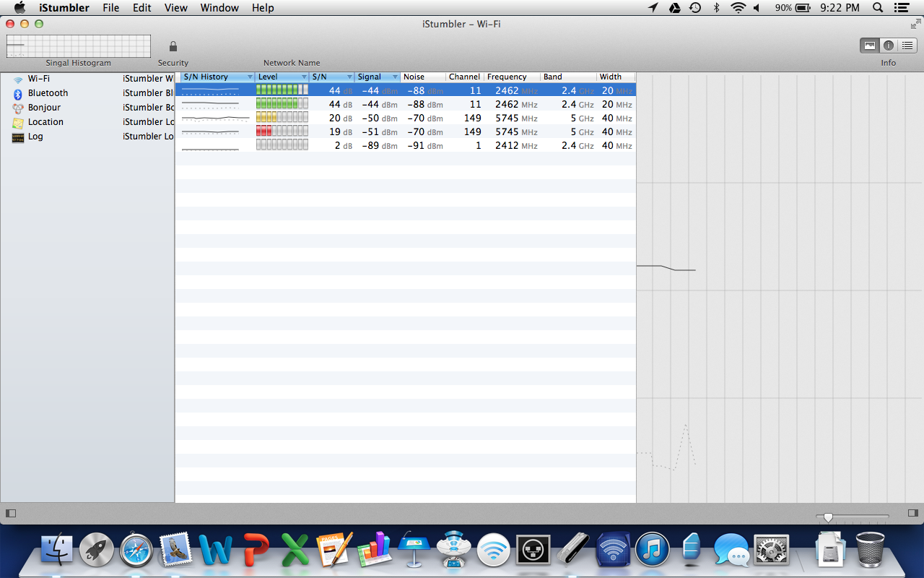Toggle the info (i) inspector button
This screenshot has height=578, width=924.
click(889, 46)
